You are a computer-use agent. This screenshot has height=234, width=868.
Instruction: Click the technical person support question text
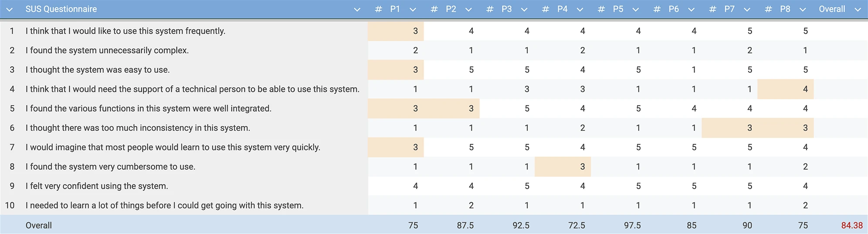point(193,89)
